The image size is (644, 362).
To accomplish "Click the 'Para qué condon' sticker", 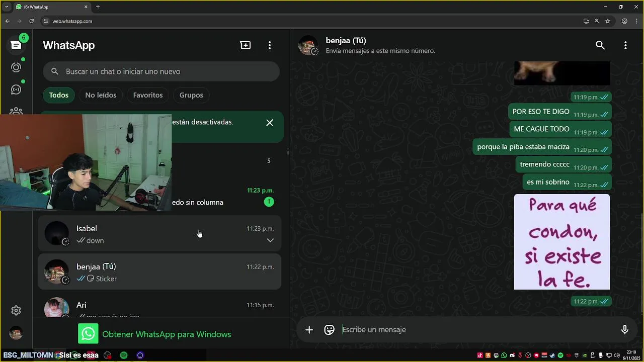I will click(562, 242).
